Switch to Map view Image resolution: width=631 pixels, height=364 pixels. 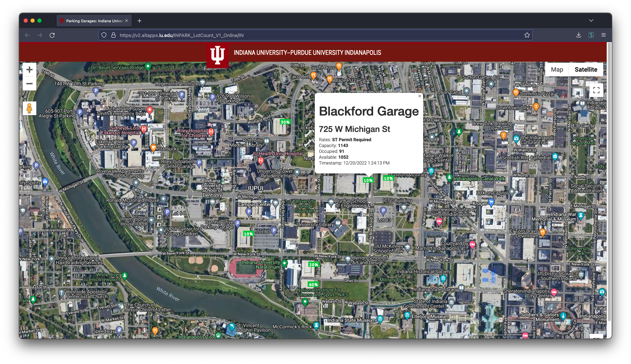point(557,70)
